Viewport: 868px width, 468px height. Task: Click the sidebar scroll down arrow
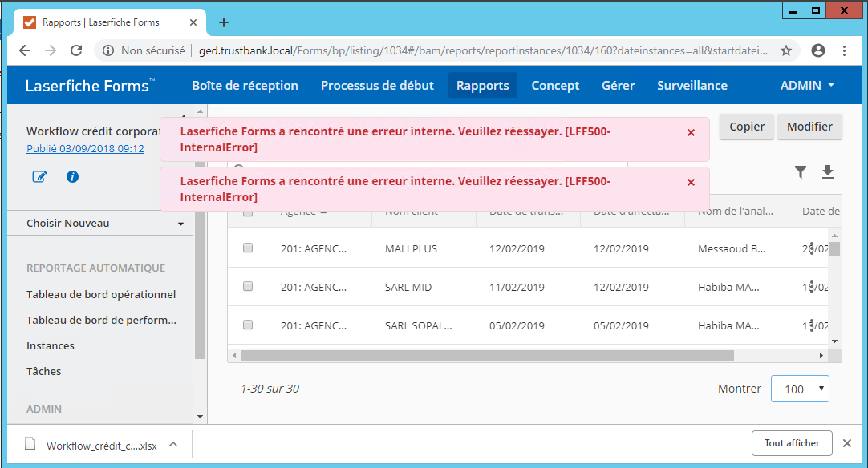pos(200,417)
